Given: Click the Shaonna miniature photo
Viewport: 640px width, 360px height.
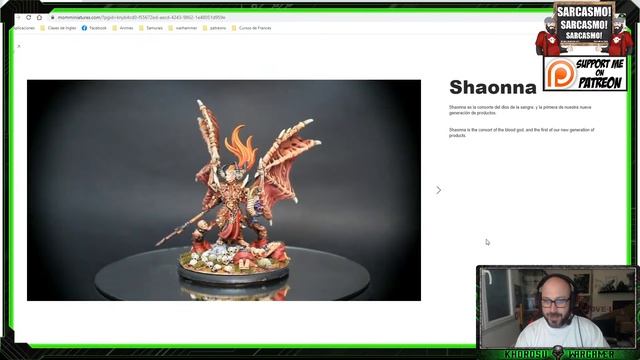Looking at the screenshot, I should [x=224, y=190].
